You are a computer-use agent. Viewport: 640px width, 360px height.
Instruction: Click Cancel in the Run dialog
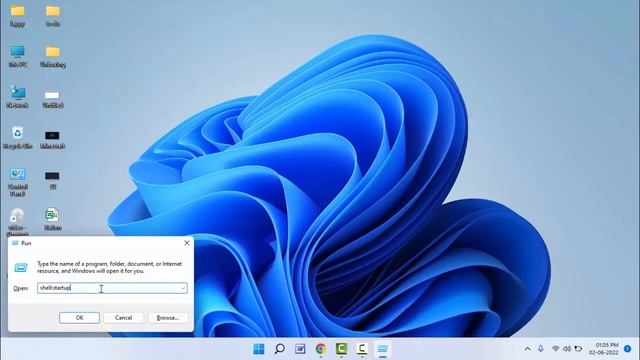coord(123,318)
